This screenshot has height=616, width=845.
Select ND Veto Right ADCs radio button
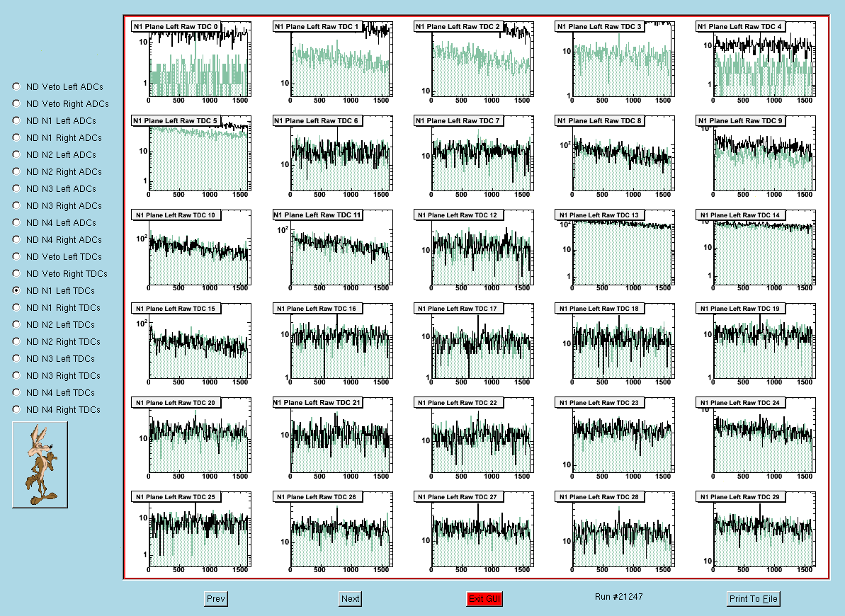click(17, 103)
